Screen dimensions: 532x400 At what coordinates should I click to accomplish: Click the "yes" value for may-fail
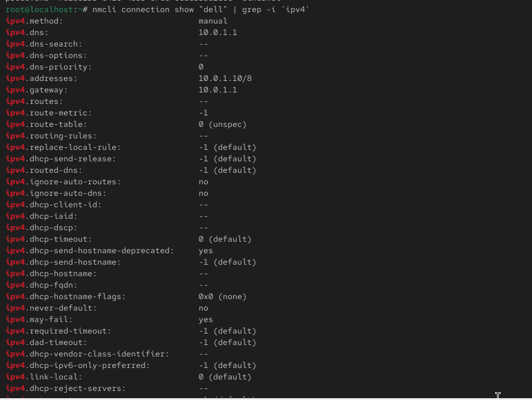click(x=205, y=320)
